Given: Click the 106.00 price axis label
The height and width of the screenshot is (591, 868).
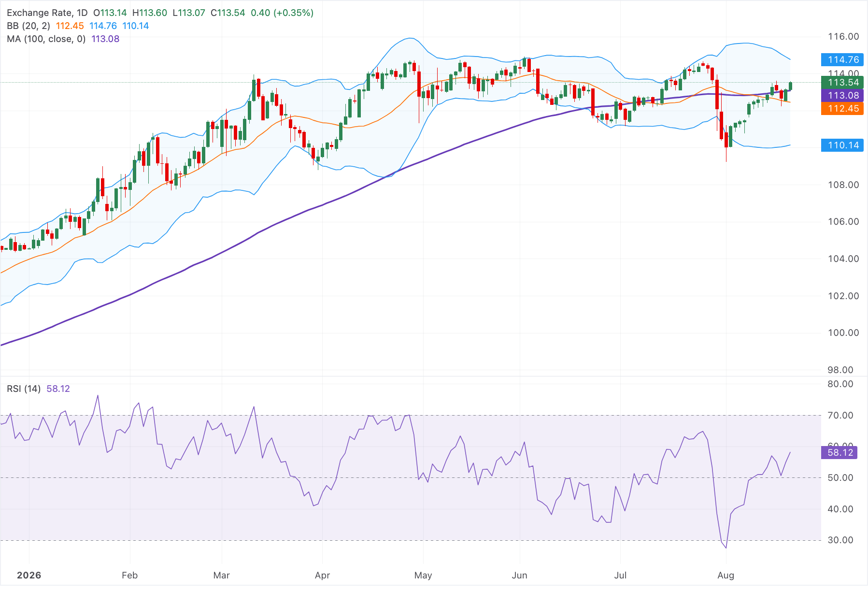Looking at the screenshot, I should pos(843,222).
